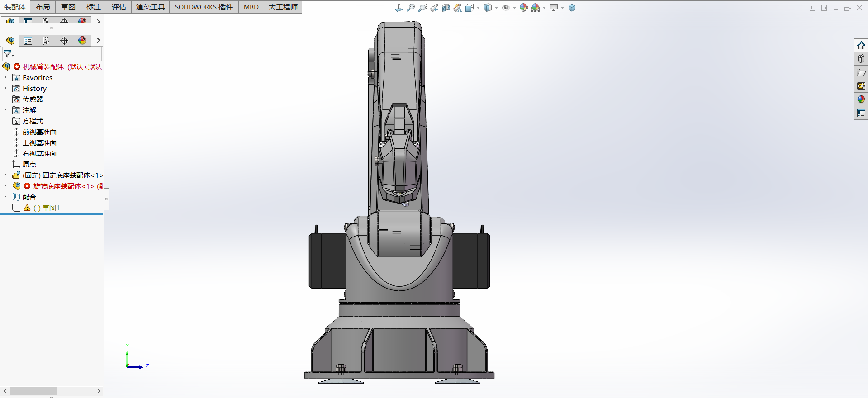Select the 机械臂装配体 root assembly node
868x398 pixels.
[x=62, y=67]
